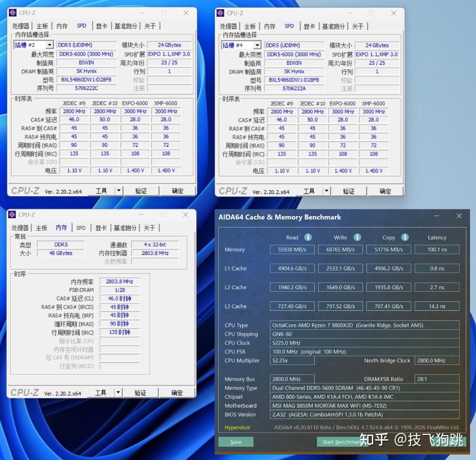Click serial number 5706222A in slot #4 window
Screen dimensions: 476x460
(294, 88)
